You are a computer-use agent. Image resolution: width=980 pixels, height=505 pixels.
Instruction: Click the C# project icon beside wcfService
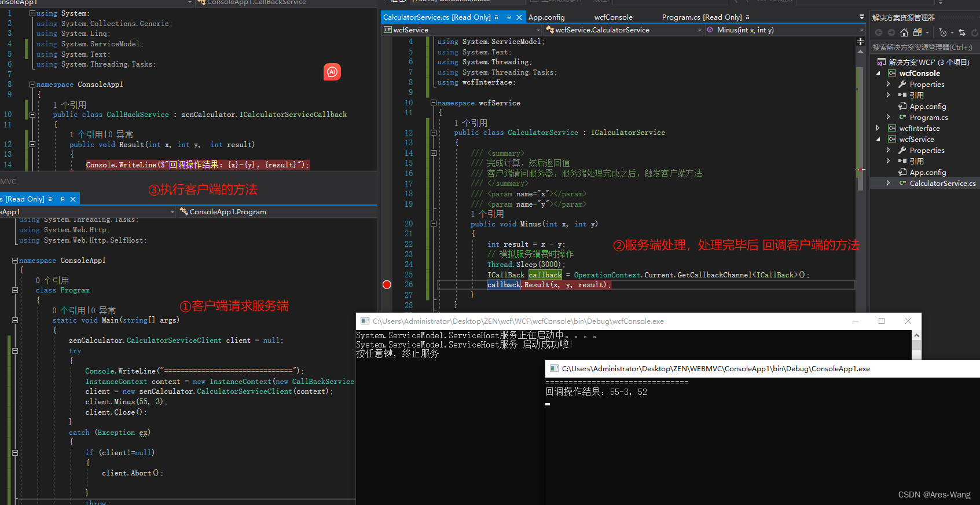coord(892,139)
